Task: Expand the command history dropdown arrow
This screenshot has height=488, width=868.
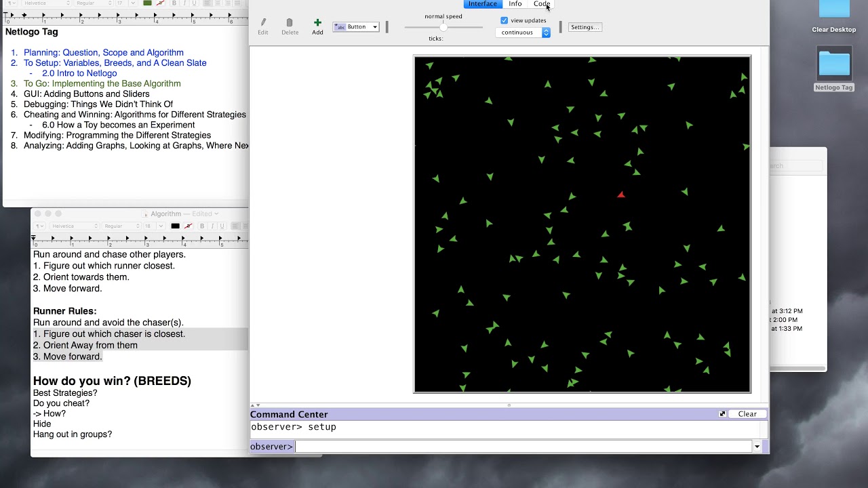Action: pos(757,447)
